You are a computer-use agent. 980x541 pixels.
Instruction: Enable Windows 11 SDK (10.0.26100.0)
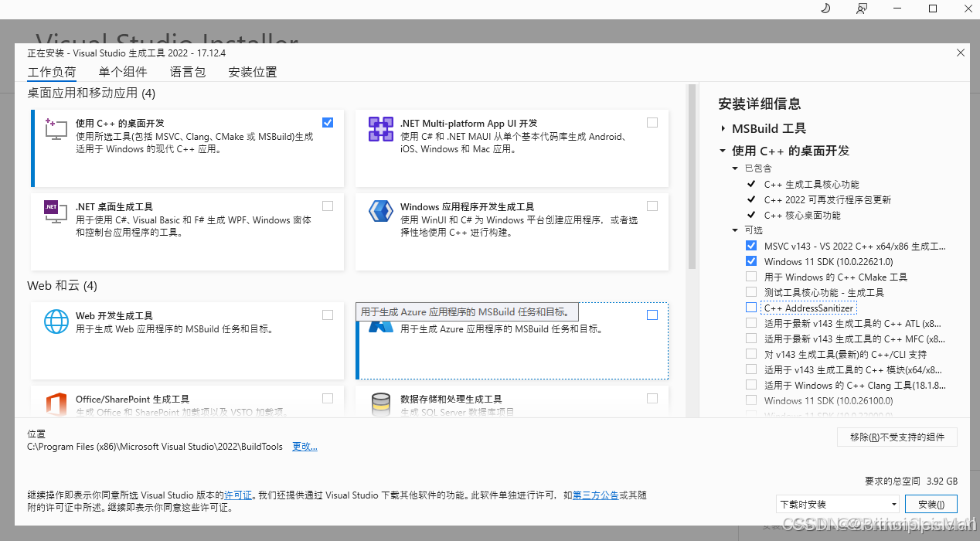click(x=751, y=400)
